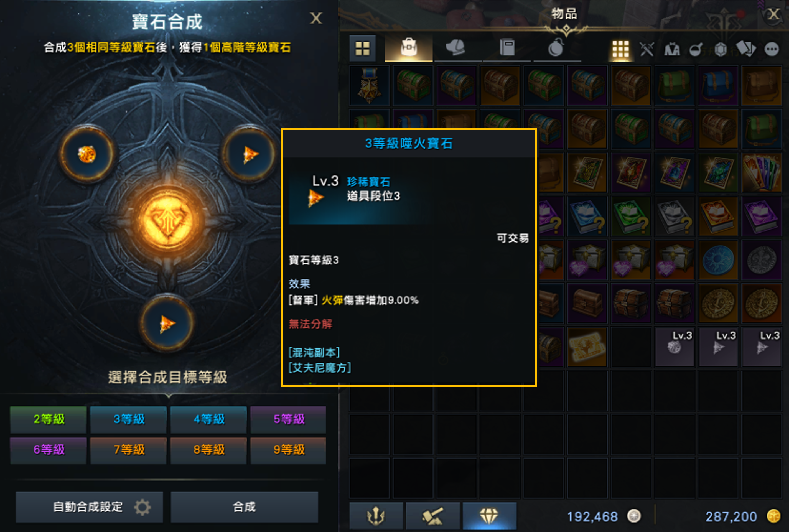
Task: Switch to the backpack inventory tab
Action: click(408, 49)
